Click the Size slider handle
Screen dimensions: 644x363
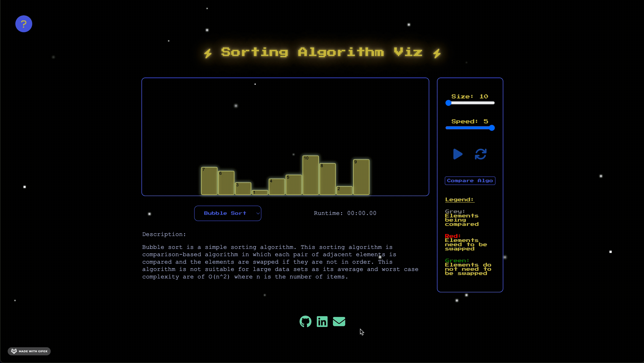pos(448,103)
